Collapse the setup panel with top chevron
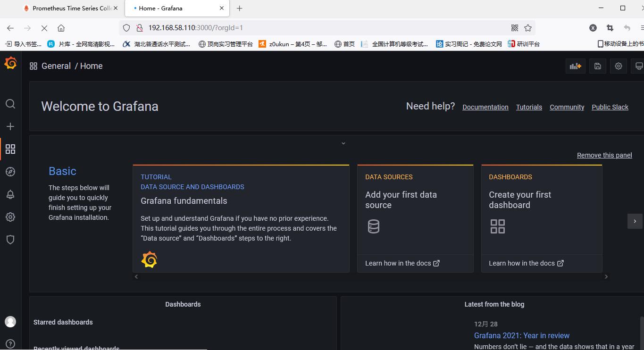The image size is (644, 350). 343,143
